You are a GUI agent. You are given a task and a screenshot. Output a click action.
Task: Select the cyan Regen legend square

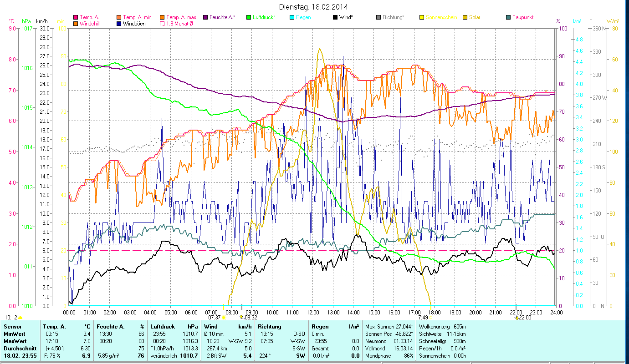coord(291,17)
